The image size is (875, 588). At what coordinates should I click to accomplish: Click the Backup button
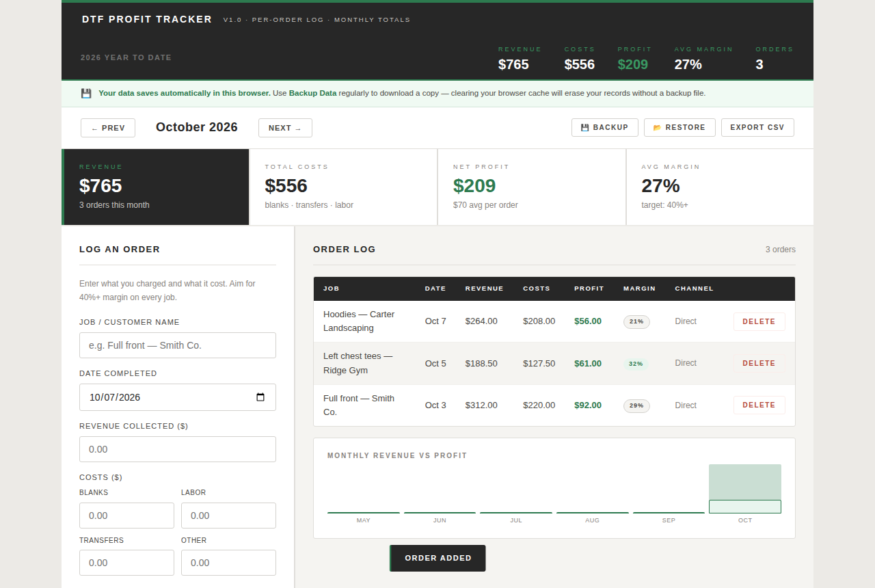pos(605,127)
